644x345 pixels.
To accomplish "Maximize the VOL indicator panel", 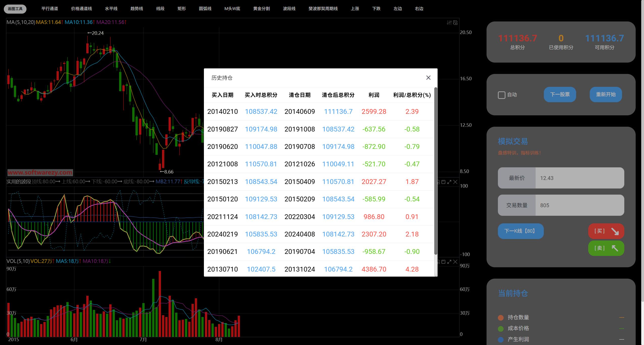I will click(449, 262).
